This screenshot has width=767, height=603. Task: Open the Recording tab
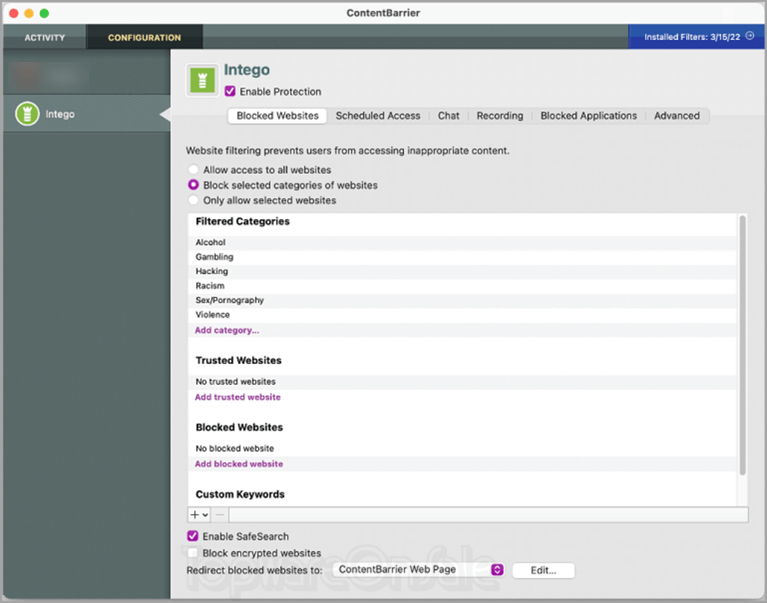[500, 116]
